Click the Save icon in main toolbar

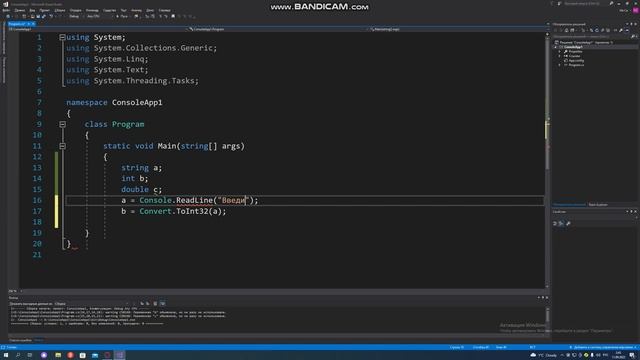click(x=38, y=16)
